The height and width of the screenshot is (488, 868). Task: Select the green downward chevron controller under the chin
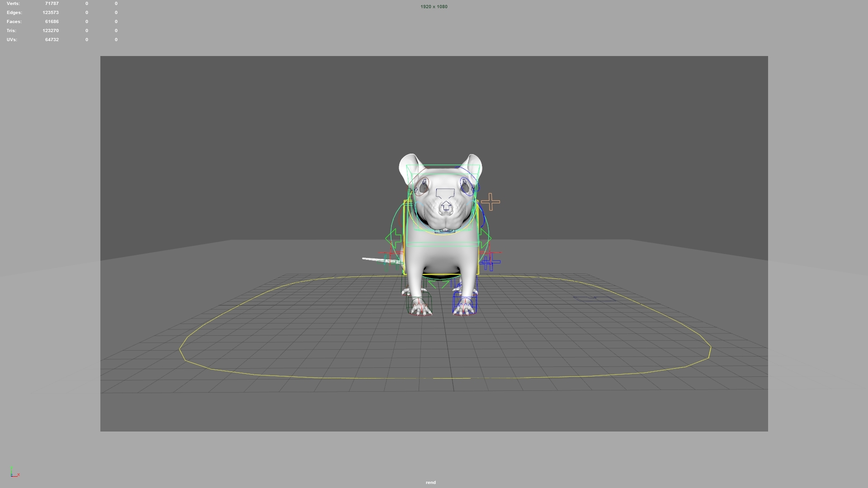[x=439, y=283]
